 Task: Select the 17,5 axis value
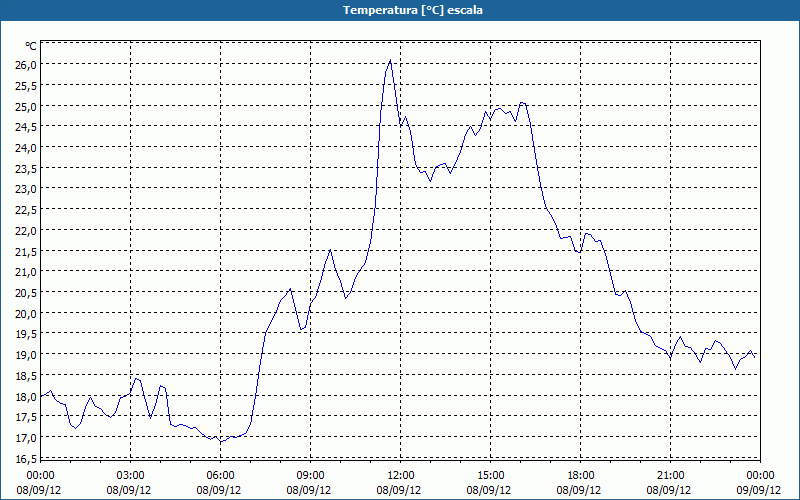click(x=26, y=417)
